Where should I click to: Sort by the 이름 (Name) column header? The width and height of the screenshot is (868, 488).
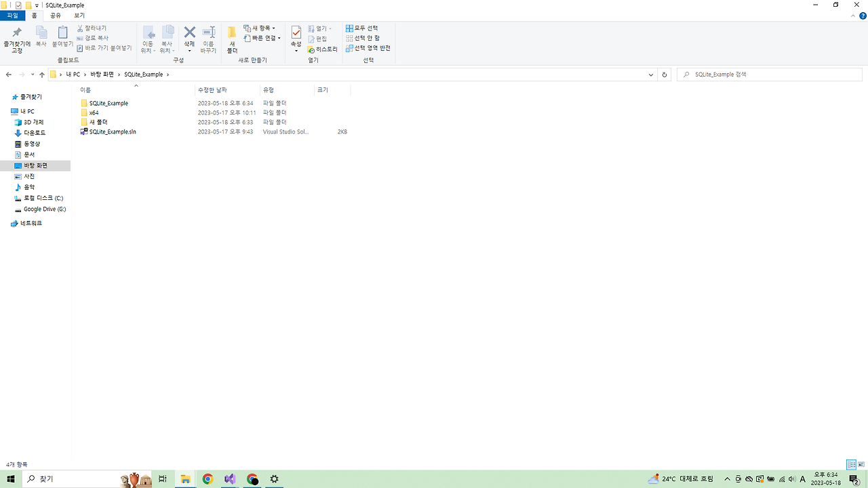(136, 89)
